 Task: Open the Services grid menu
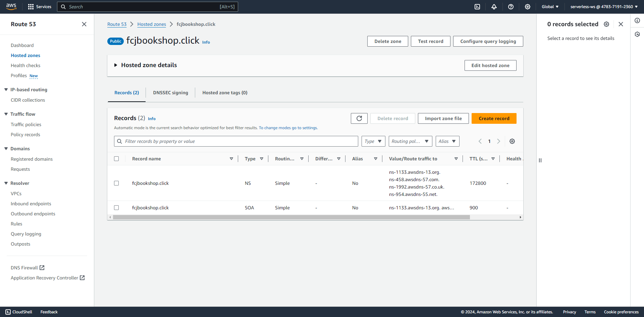40,7
